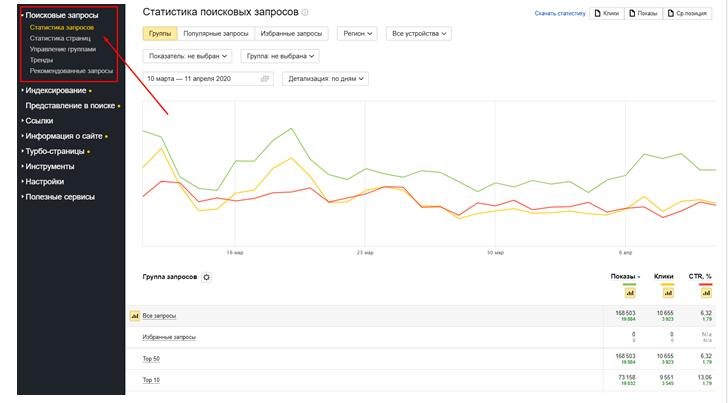Screen dimensions: 728x403
Task: Expand the Индексирование sidebar section
Action: (x=56, y=90)
